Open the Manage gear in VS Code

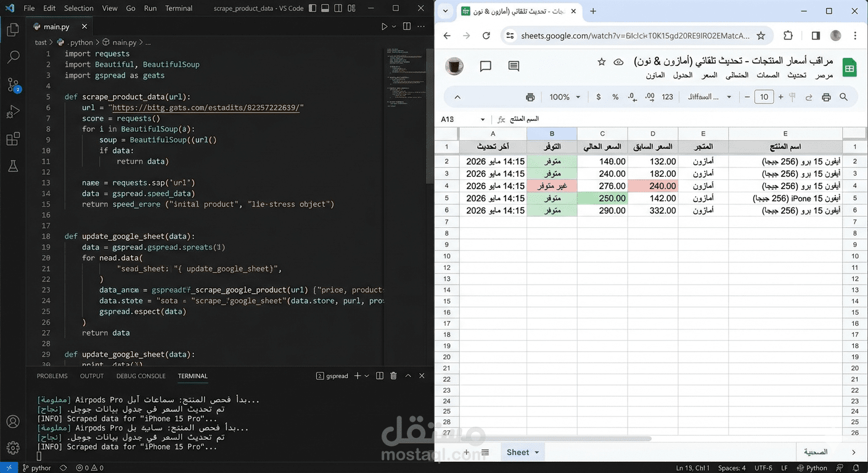pos(13,448)
